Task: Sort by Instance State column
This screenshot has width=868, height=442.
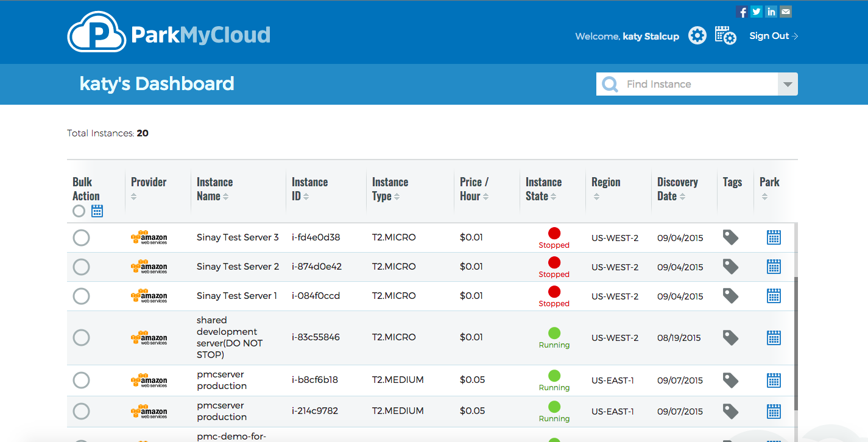Action: [543, 189]
